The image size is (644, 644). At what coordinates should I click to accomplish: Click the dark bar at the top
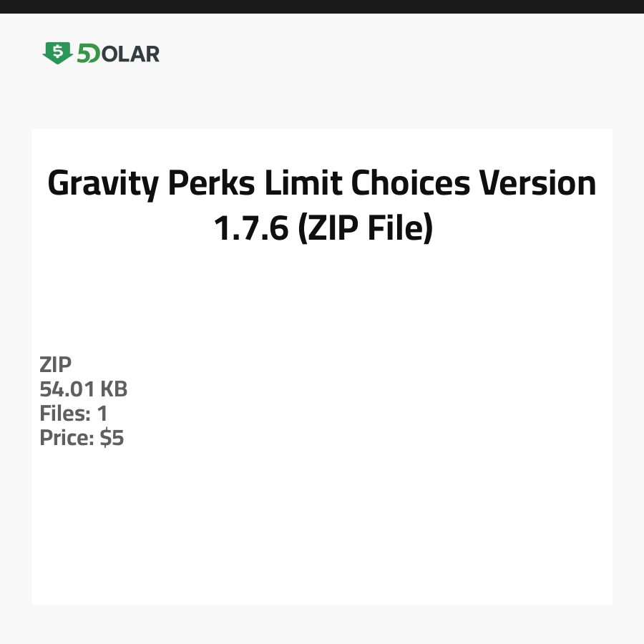(322, 6)
